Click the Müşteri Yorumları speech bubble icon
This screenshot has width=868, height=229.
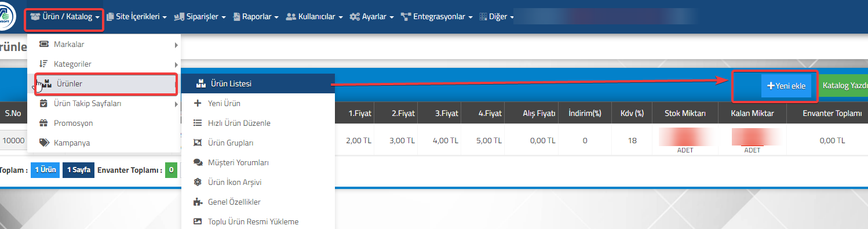click(198, 162)
